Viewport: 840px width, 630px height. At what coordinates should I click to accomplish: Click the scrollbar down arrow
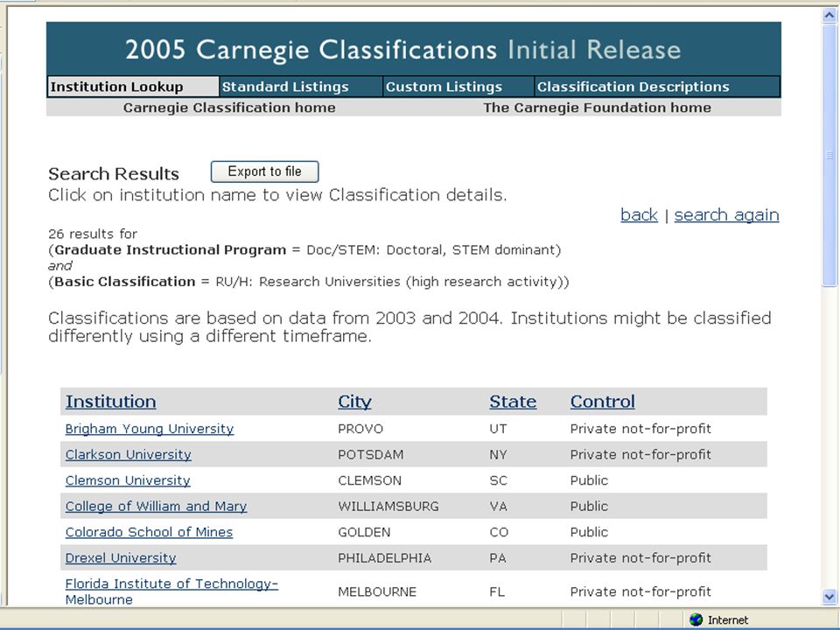(x=829, y=596)
